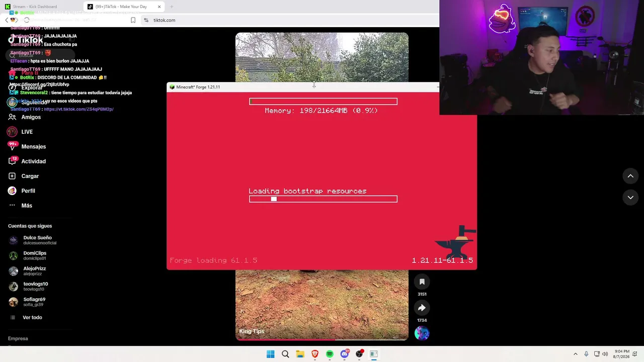Screen dimensions: 644x362
Task: Open the Windows Start menu
Action: tap(270, 354)
